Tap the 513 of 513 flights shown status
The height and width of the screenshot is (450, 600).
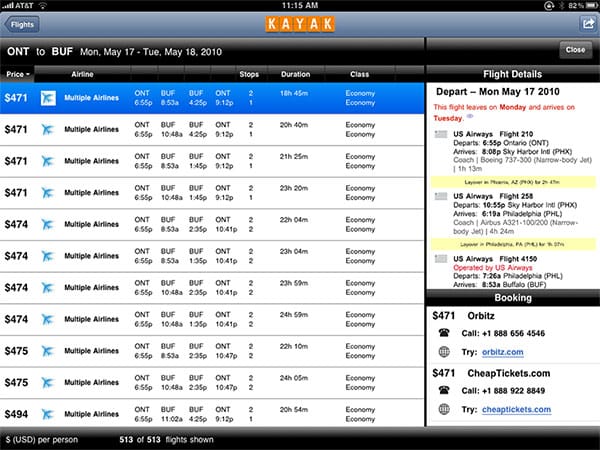[166, 440]
